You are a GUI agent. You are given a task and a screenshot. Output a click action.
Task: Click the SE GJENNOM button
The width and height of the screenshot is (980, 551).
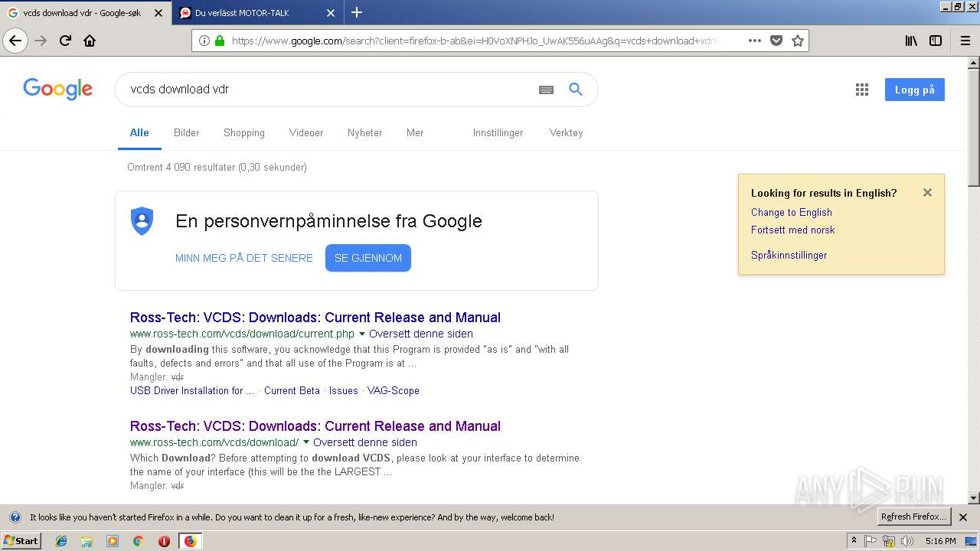pyautogui.click(x=368, y=258)
